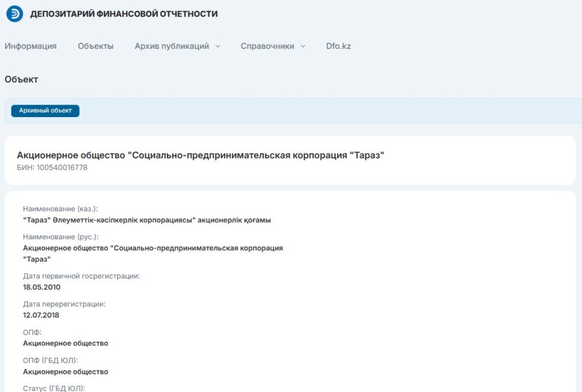Open the Архив публикаций menu
582x392 pixels.
click(x=172, y=46)
